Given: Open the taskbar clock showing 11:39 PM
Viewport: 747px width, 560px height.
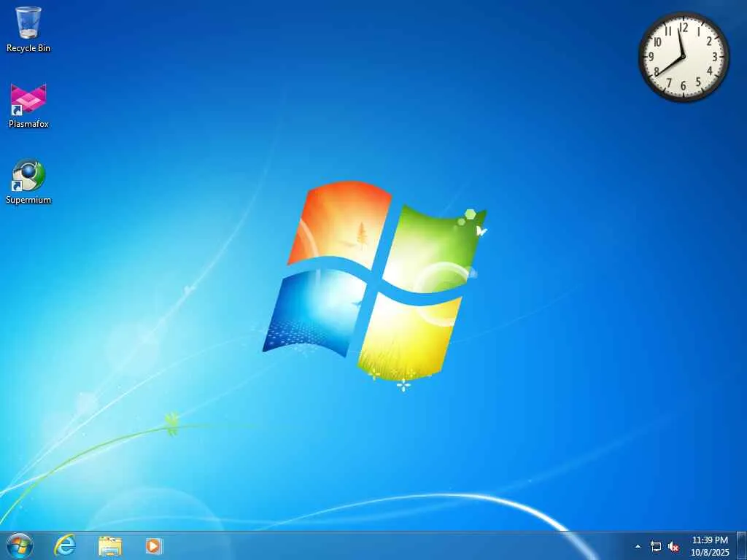Looking at the screenshot, I should point(710,546).
